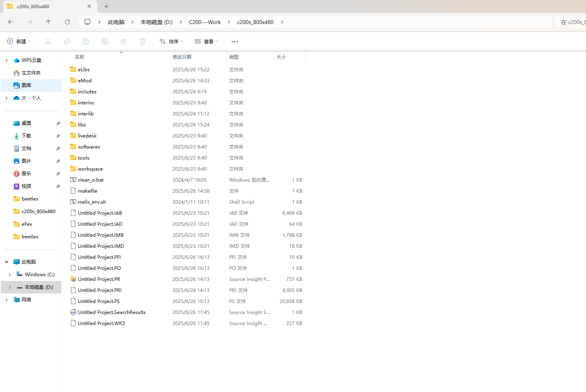The image size is (586, 392).
Task: Click 此电脑 in the address breadcrumb
Action: pos(116,22)
